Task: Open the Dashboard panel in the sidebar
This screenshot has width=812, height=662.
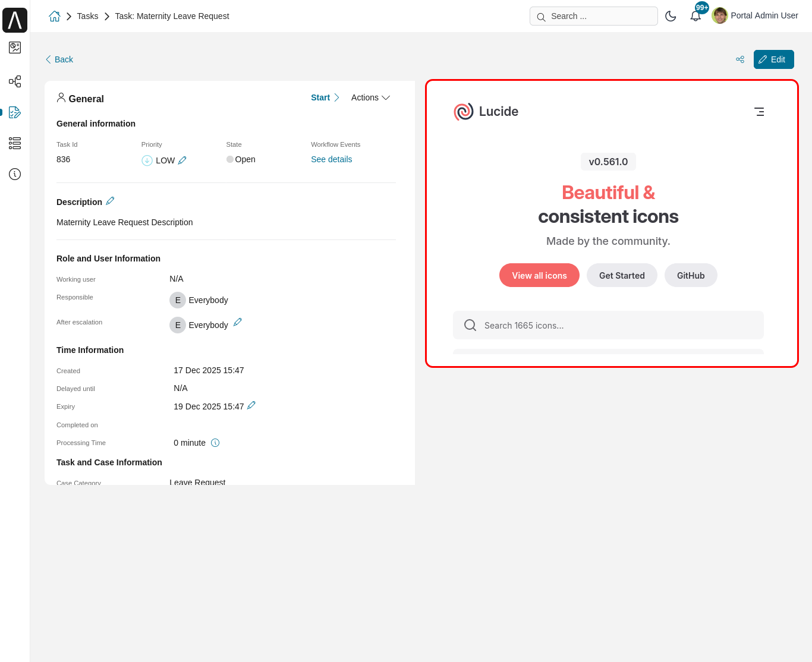Action: 15,48
